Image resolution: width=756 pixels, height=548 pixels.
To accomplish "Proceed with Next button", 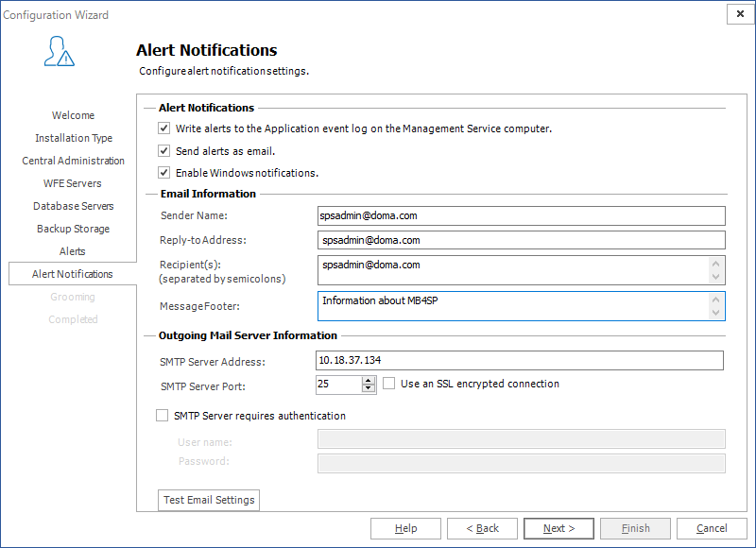I will click(558, 528).
